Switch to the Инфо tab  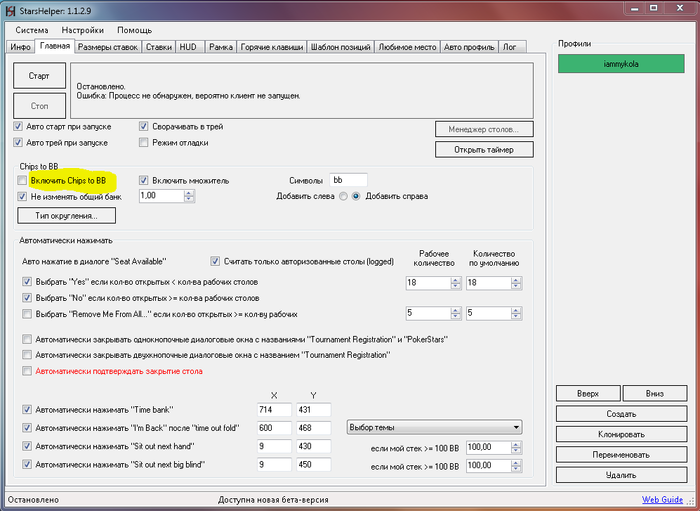[21, 47]
